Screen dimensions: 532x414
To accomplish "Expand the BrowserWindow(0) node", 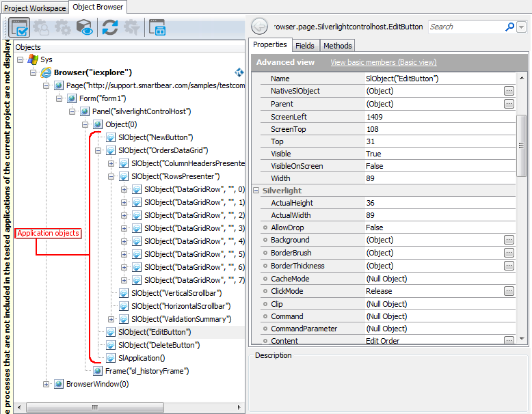I will (x=46, y=384).
